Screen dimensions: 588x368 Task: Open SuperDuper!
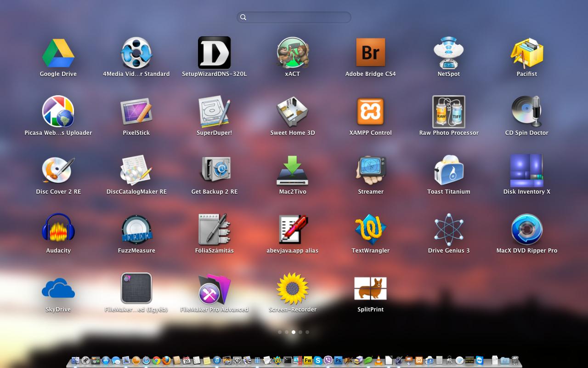click(x=214, y=112)
